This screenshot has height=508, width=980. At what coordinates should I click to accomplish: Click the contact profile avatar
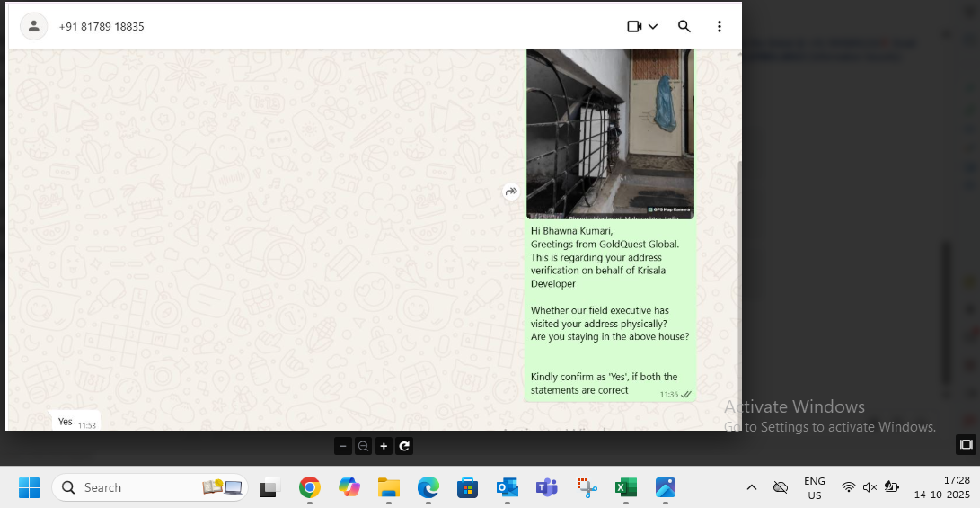33,27
